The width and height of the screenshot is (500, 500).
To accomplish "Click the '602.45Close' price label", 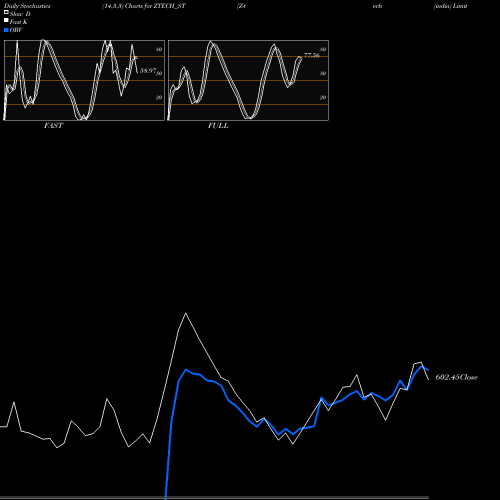I will (x=456, y=377).
